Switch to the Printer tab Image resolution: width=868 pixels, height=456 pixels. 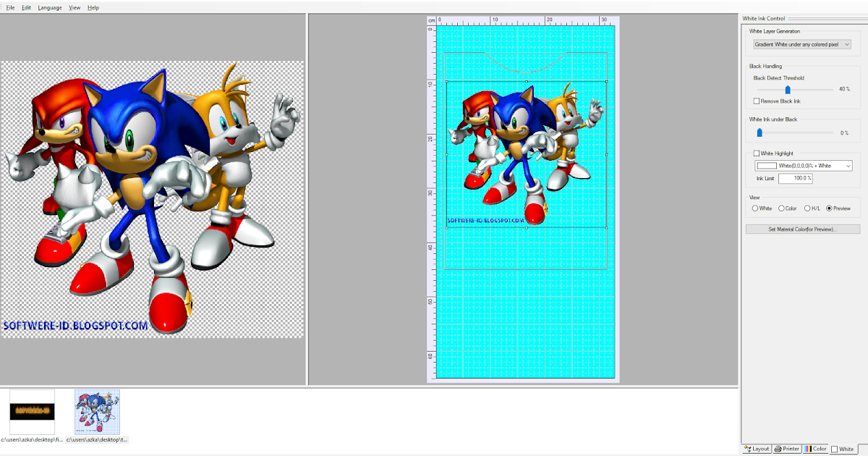point(787,449)
